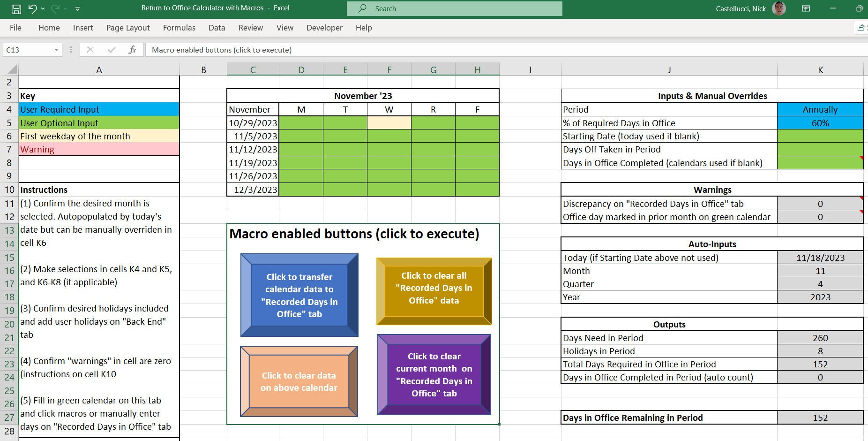Expand the Name Box dropdown arrow
The width and height of the screenshot is (868, 441).
pyautogui.click(x=56, y=50)
